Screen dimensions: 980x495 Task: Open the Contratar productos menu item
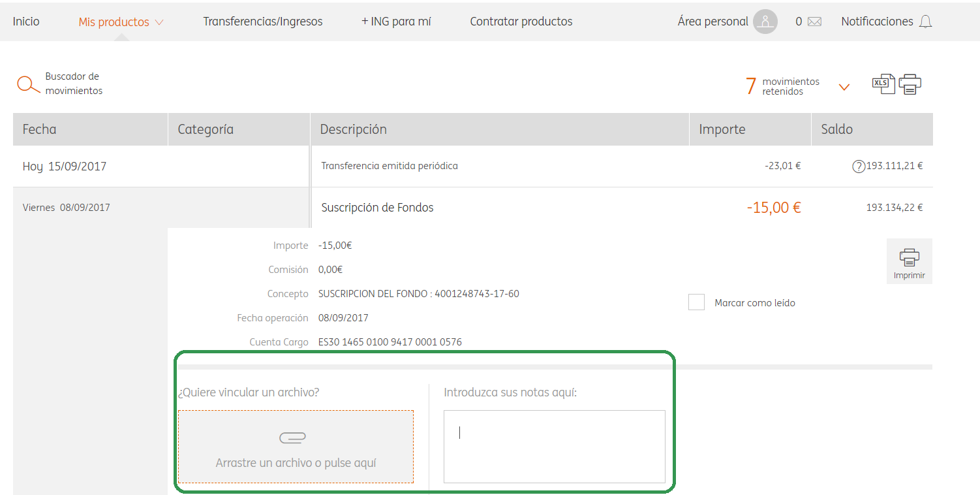(521, 22)
